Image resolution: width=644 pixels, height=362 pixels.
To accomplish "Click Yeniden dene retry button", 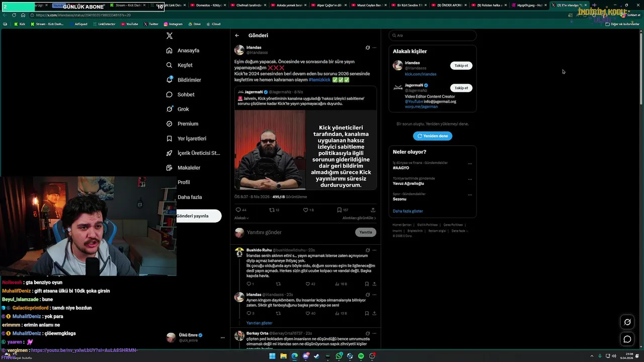I will [433, 136].
